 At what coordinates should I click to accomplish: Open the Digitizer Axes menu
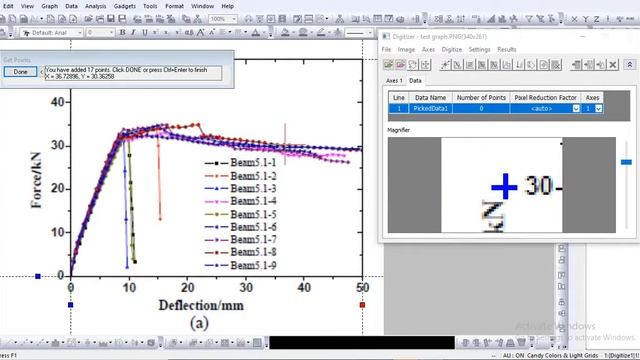point(428,49)
